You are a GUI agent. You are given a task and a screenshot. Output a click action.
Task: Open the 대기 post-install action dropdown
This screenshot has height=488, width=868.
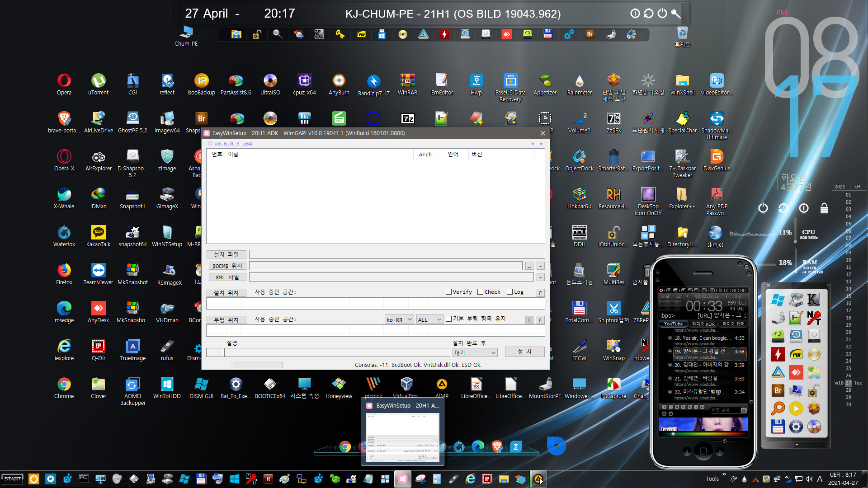[475, 352]
